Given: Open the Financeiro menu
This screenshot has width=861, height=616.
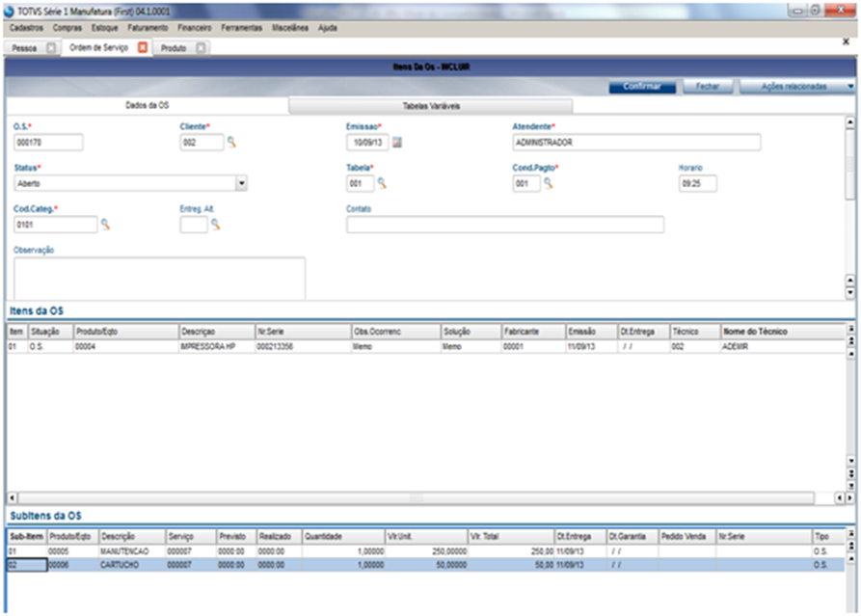Looking at the screenshot, I should (x=195, y=27).
